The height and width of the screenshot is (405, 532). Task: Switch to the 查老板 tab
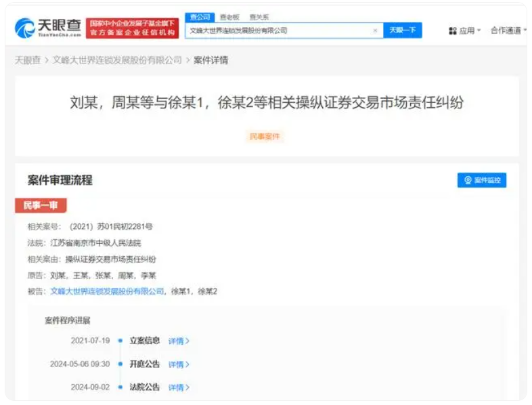229,17
